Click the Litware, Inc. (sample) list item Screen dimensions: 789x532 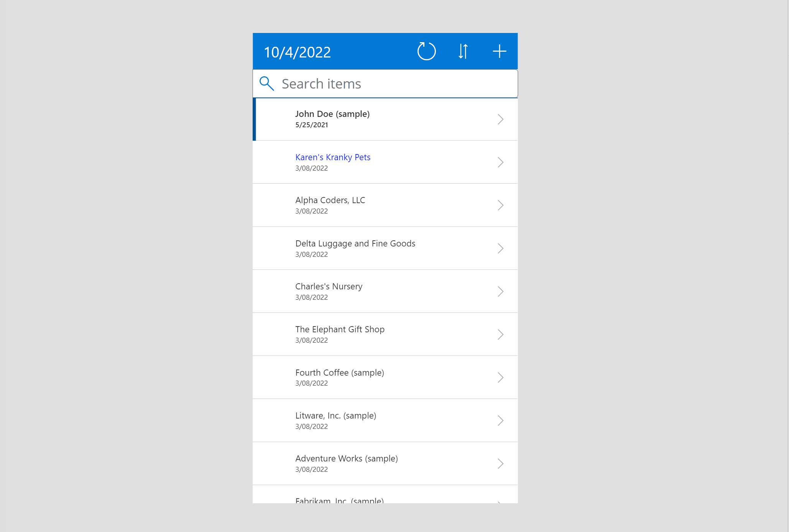click(385, 420)
